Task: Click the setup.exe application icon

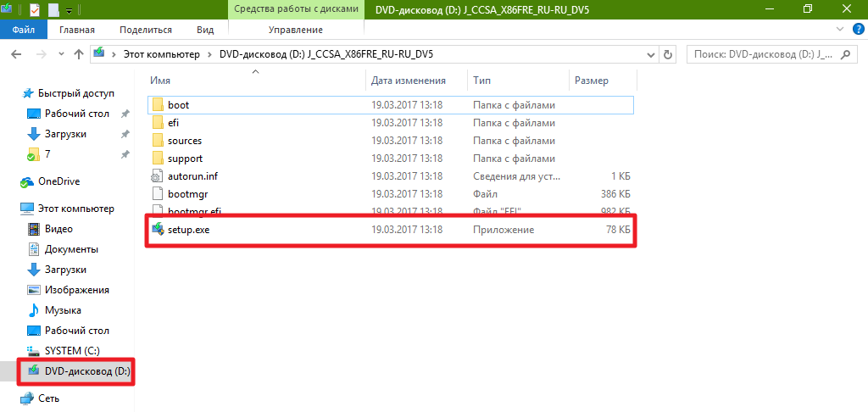Action: [157, 230]
